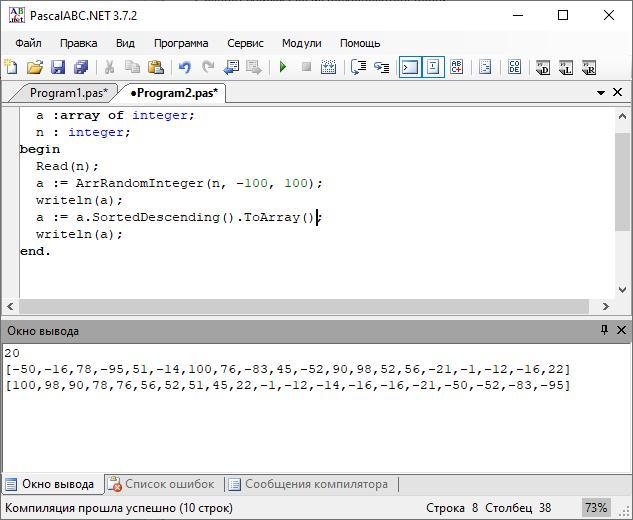Click the ABC C+ toolbar icon

pos(457,67)
